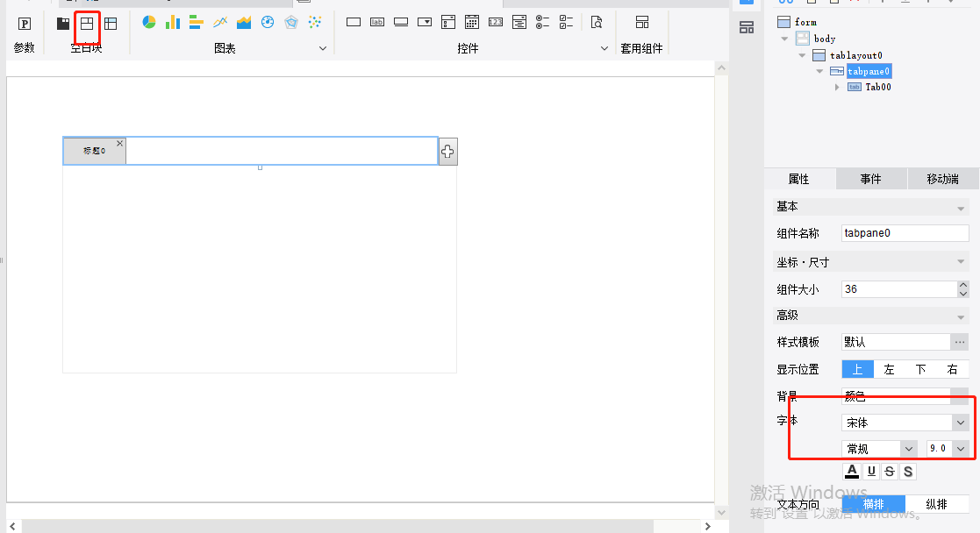Expand the Tab00 tree node

(x=837, y=87)
